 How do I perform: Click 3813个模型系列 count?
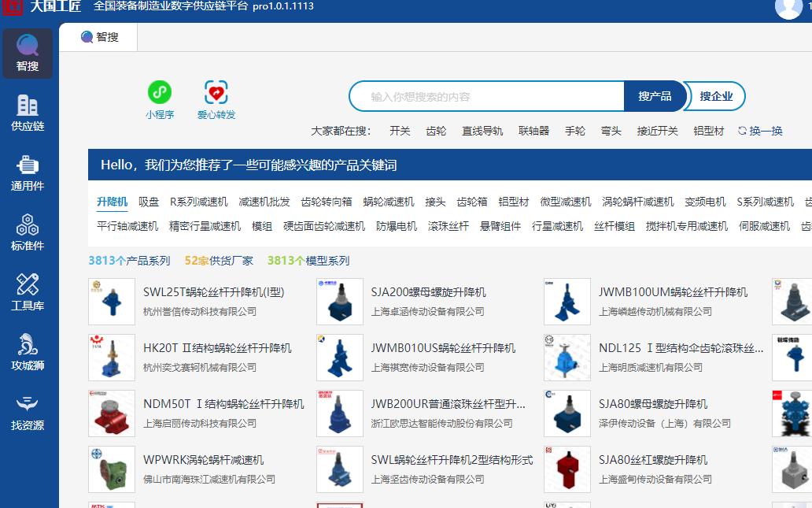(308, 261)
